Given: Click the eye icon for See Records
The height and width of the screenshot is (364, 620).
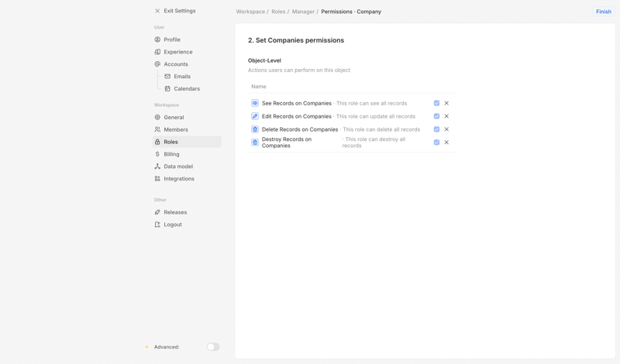Looking at the screenshot, I should point(255,103).
